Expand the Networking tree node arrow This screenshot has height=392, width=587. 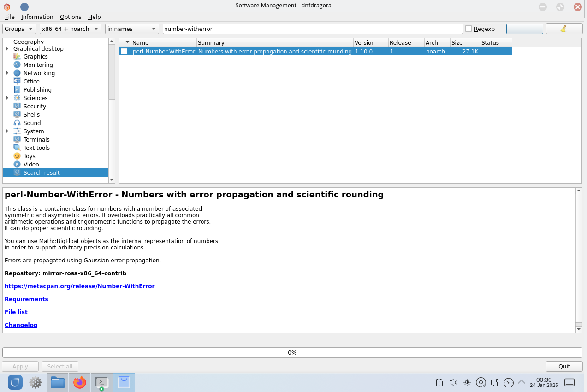[x=7, y=73]
